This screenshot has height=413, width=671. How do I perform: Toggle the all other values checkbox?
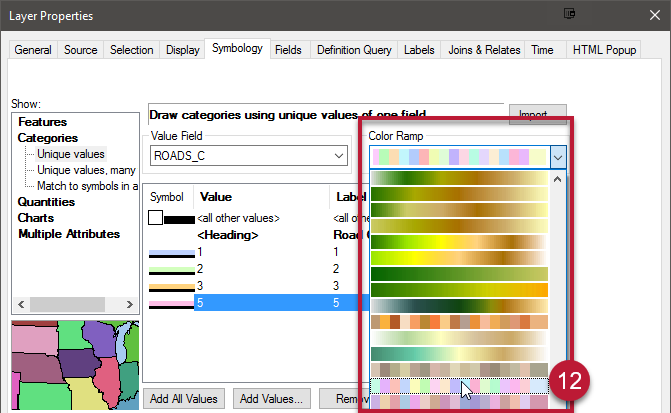(155, 217)
